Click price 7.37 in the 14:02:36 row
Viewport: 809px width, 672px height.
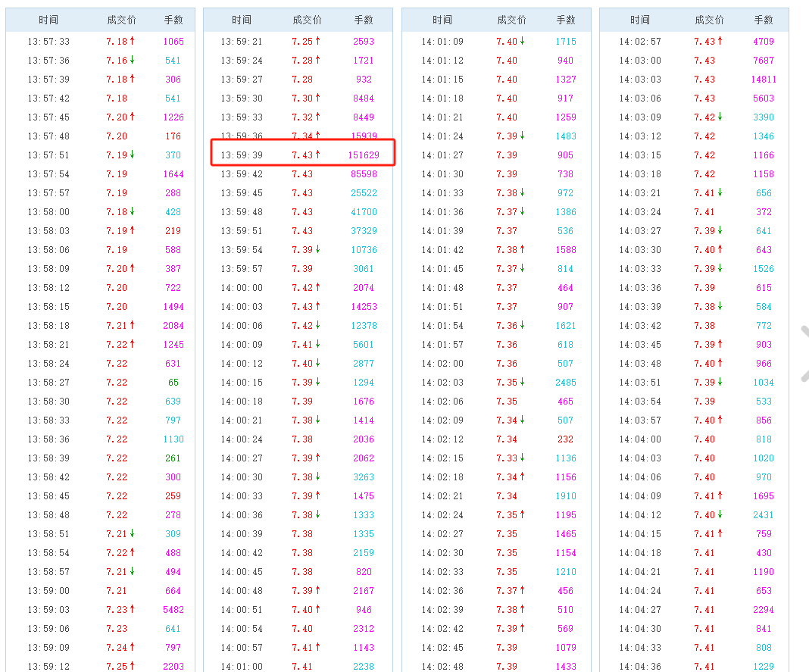pyautogui.click(x=507, y=590)
